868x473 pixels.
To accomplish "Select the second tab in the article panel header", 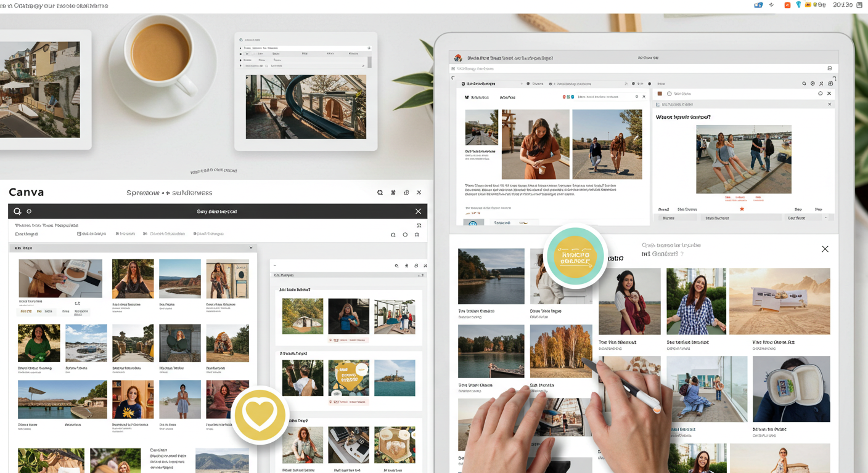I will [507, 97].
